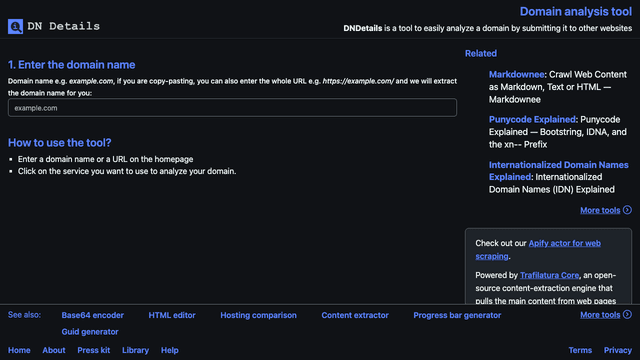This screenshot has width=640, height=360.
Task: Open Guid generator tool link
Action: (x=90, y=332)
